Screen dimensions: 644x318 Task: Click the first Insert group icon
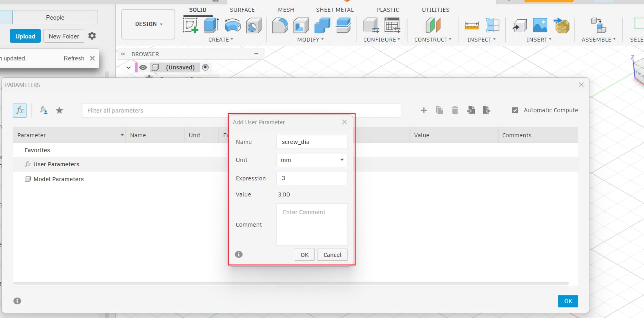click(520, 26)
